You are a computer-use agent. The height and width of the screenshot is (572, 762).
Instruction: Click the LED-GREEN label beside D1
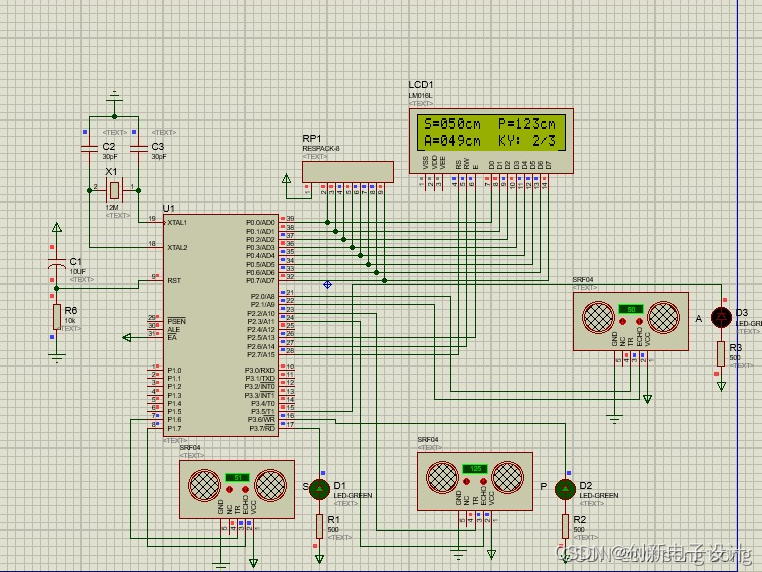pyautogui.click(x=353, y=495)
